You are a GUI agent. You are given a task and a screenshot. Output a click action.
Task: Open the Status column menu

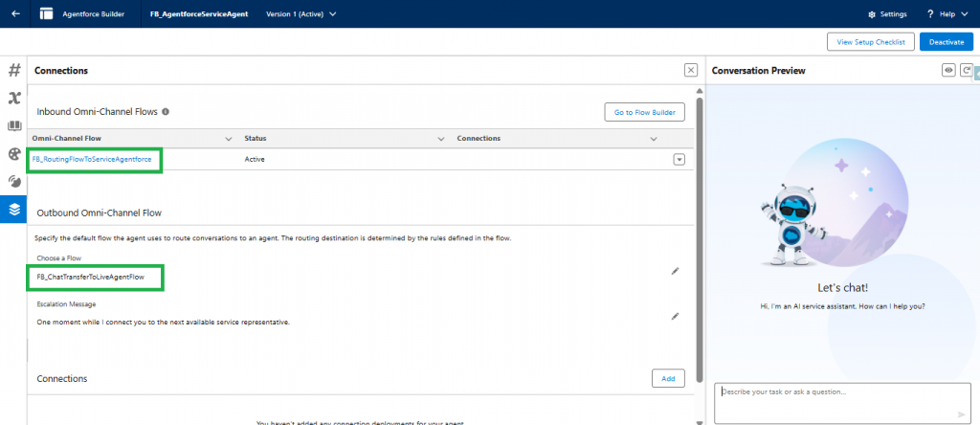click(x=441, y=138)
